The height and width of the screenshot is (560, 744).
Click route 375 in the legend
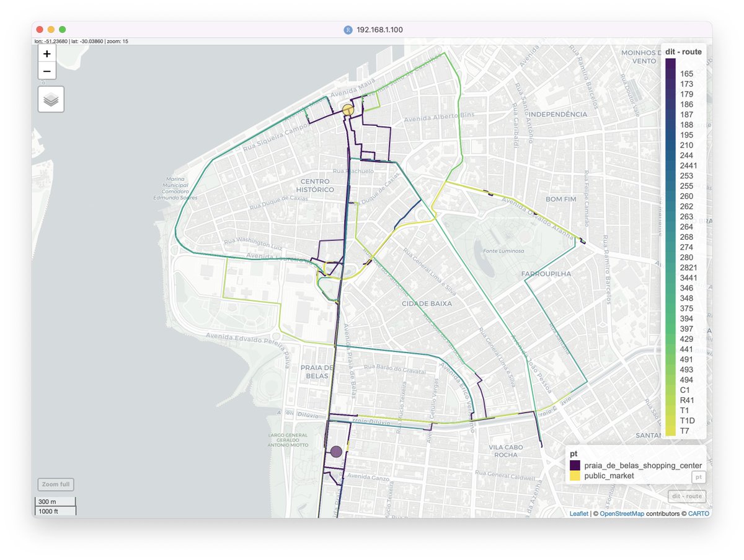point(686,308)
